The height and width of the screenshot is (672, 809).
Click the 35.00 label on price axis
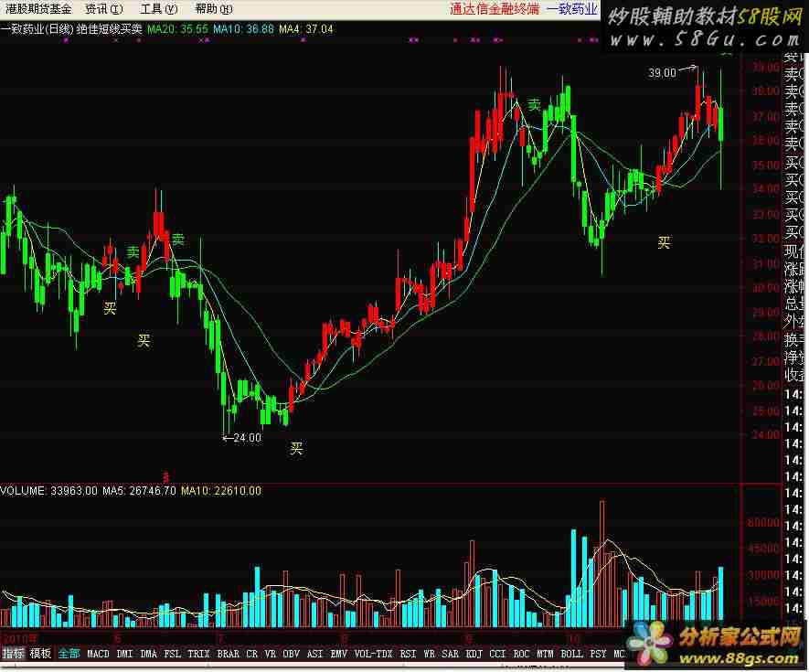coord(766,165)
